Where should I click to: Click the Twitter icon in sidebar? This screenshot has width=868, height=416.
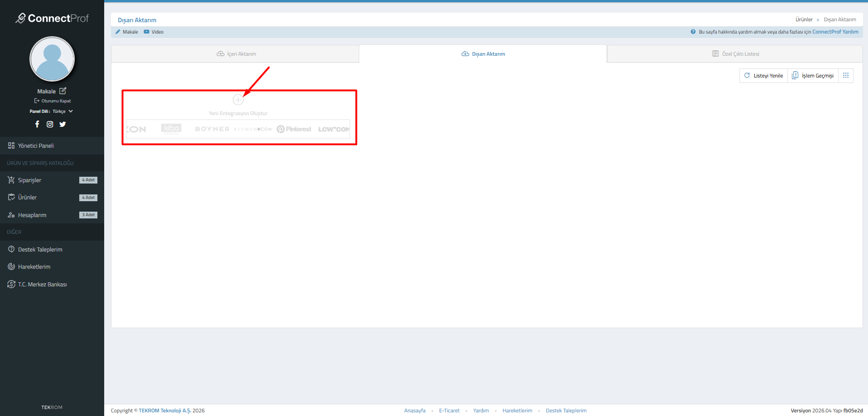tap(63, 124)
